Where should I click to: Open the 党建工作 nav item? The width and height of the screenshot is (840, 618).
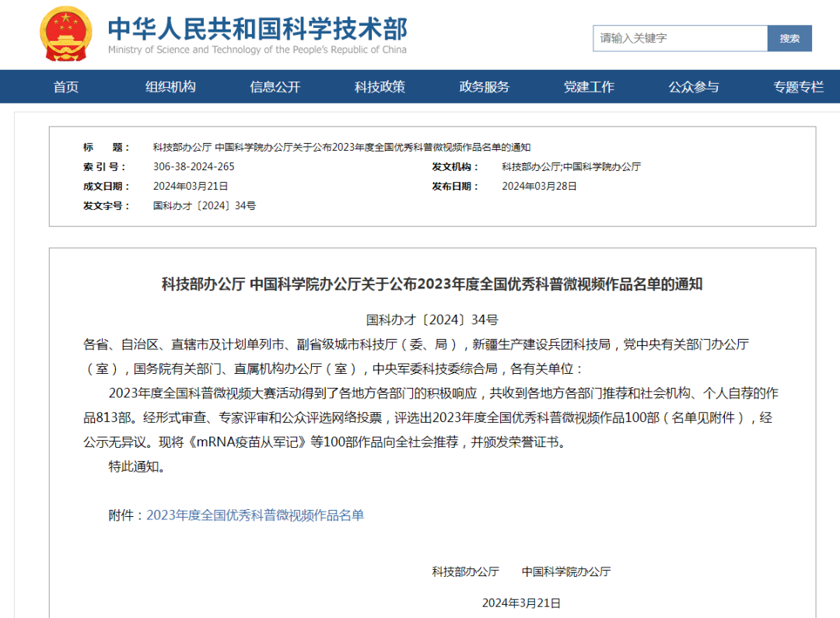tap(589, 87)
